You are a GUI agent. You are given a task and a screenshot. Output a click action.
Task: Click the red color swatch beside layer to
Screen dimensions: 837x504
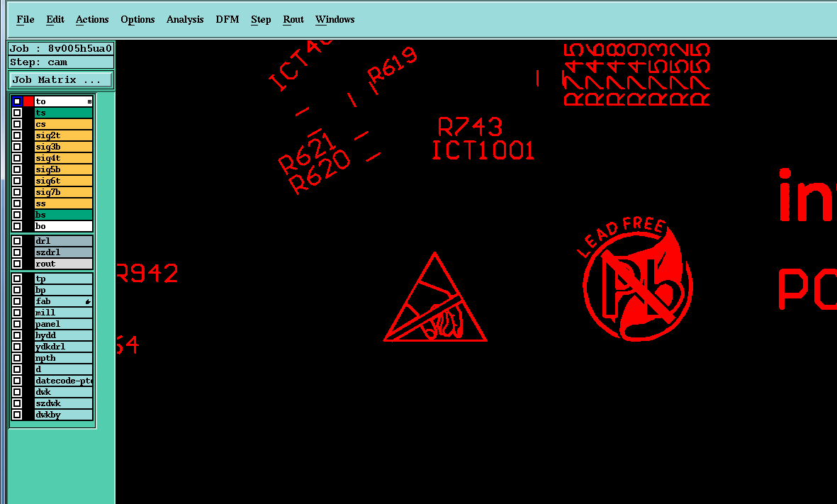pyautogui.click(x=28, y=101)
